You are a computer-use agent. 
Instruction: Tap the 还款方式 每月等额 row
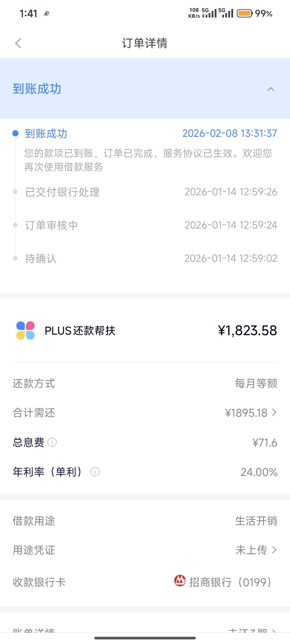click(x=145, y=383)
